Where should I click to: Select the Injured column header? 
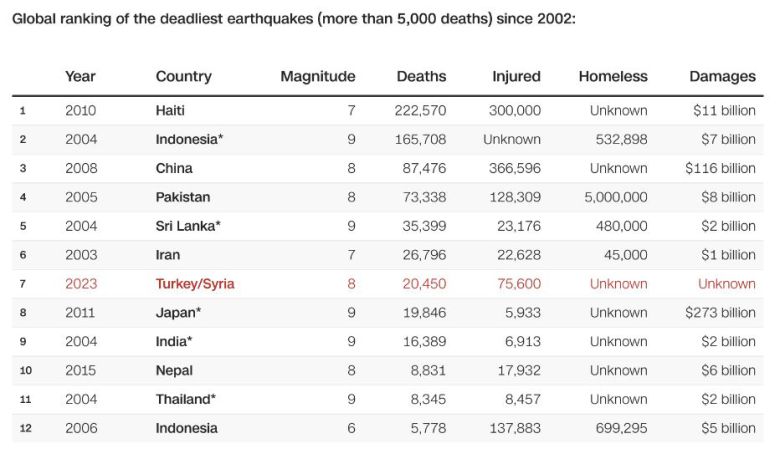click(x=516, y=76)
